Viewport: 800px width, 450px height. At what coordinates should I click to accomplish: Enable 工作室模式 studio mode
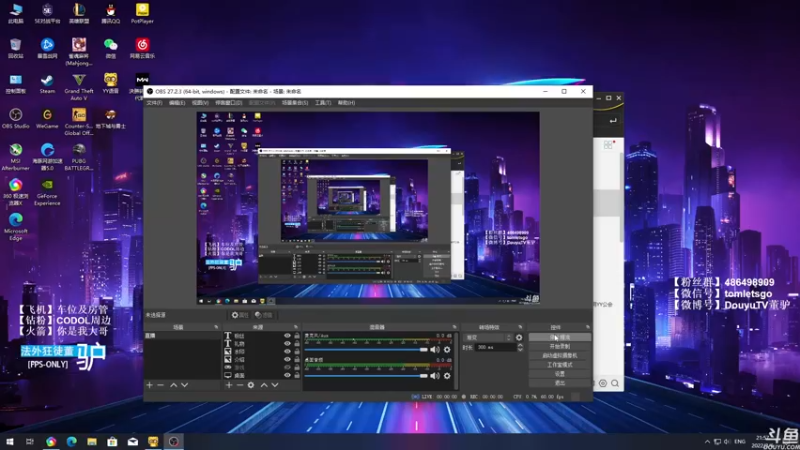560,365
